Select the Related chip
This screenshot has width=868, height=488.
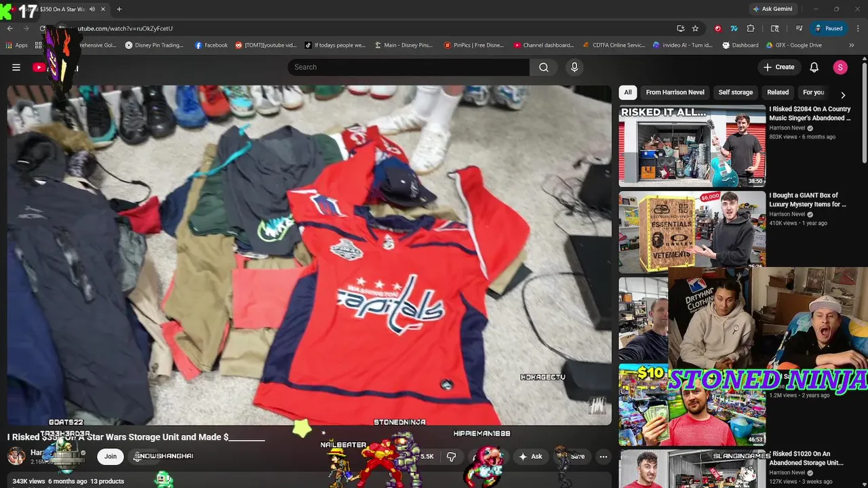tap(778, 92)
